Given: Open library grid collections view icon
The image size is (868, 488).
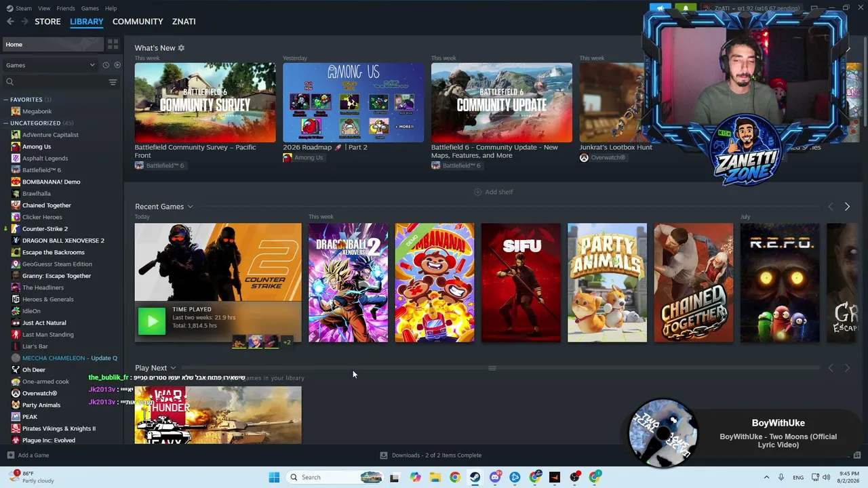Looking at the screenshot, I should coord(113,45).
